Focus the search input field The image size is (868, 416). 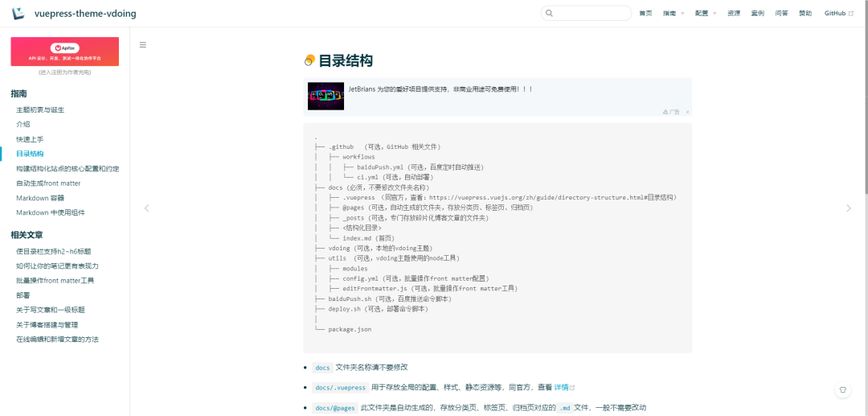point(586,14)
